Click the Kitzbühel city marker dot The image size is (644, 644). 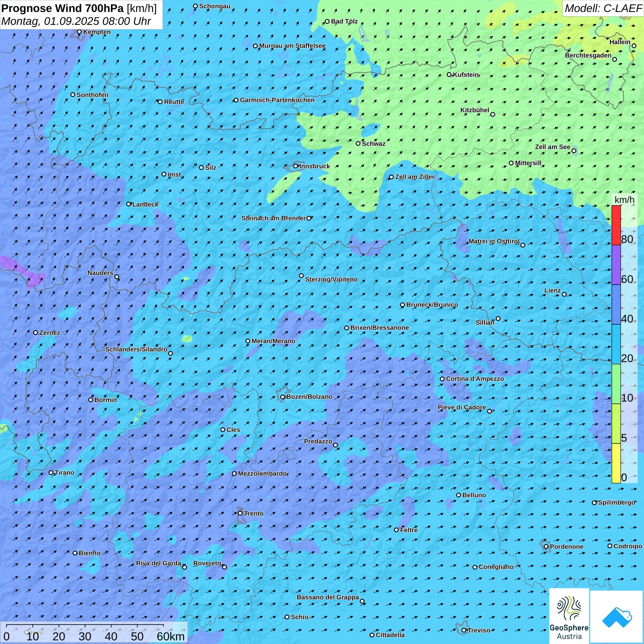tap(493, 115)
